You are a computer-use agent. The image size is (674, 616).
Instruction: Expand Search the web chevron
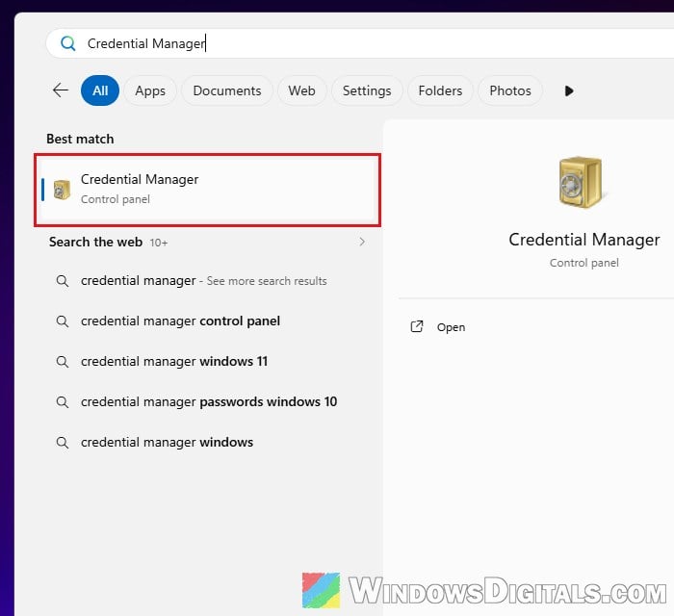point(362,242)
